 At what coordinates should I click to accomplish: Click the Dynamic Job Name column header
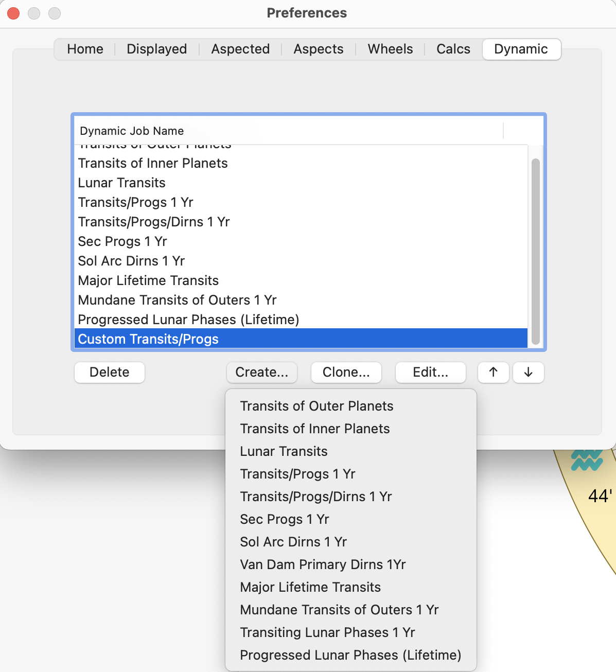131,131
